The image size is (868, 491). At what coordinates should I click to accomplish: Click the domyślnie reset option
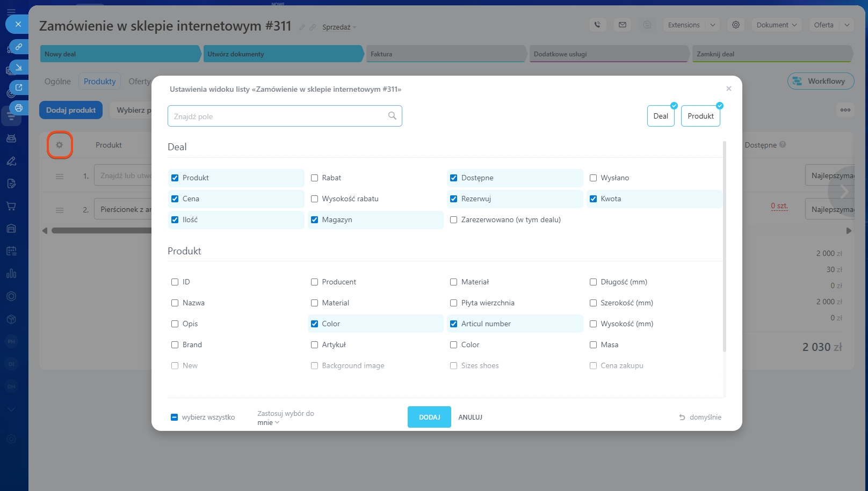[700, 417]
